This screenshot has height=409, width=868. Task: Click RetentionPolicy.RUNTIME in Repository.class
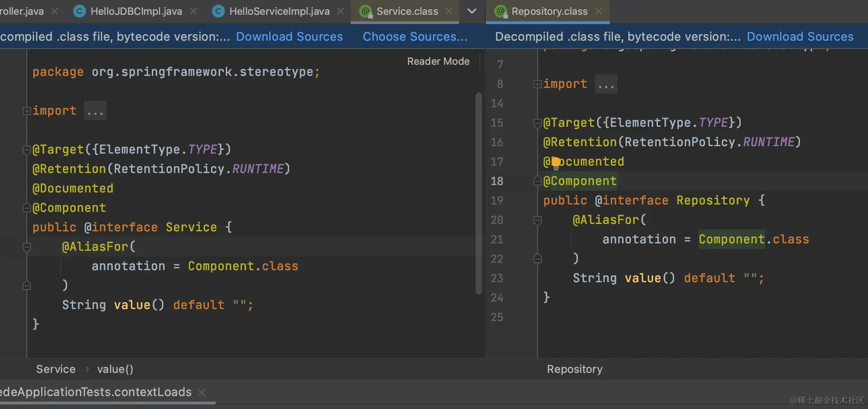click(x=710, y=142)
